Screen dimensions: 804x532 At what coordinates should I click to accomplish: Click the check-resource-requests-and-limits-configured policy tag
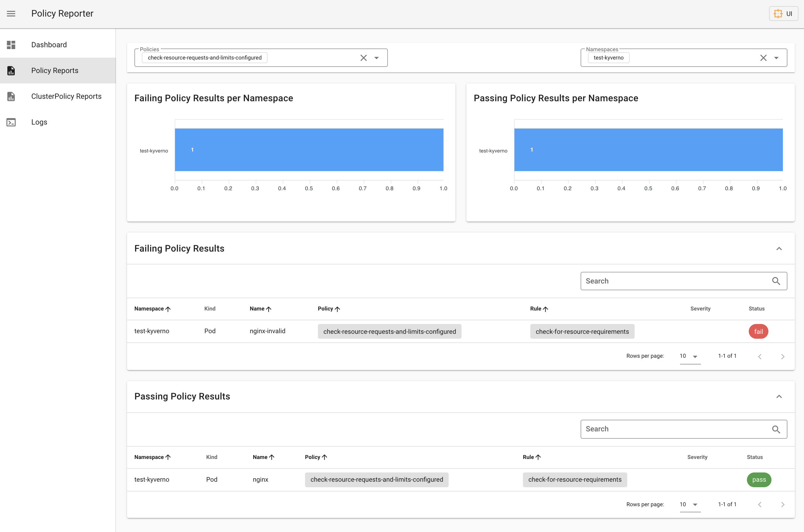204,57
